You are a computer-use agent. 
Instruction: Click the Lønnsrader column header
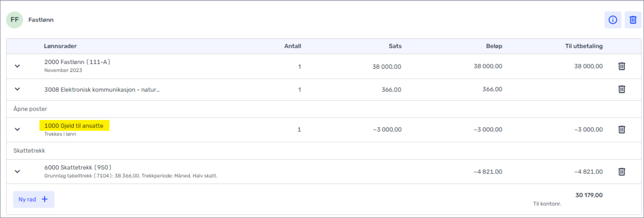(60, 46)
